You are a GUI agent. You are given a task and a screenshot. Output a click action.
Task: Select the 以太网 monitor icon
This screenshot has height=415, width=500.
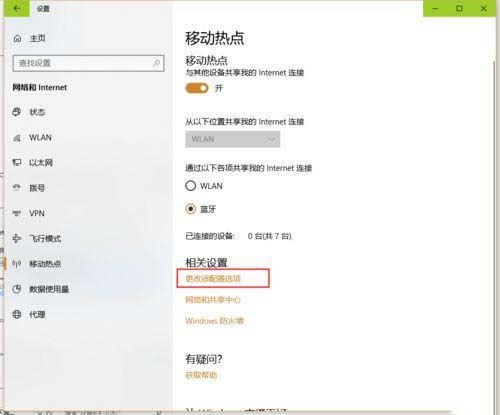coord(17,163)
